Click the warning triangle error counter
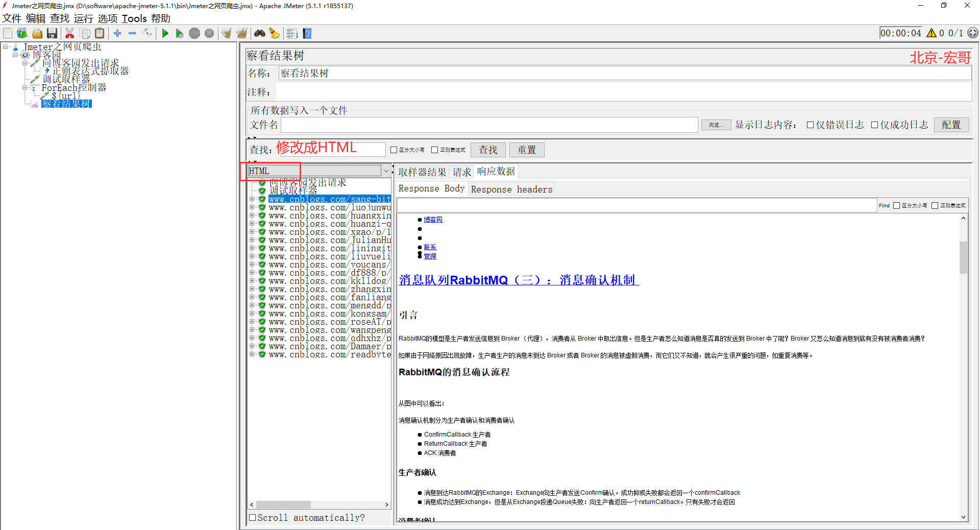The width and height of the screenshot is (980, 530). (x=932, y=33)
